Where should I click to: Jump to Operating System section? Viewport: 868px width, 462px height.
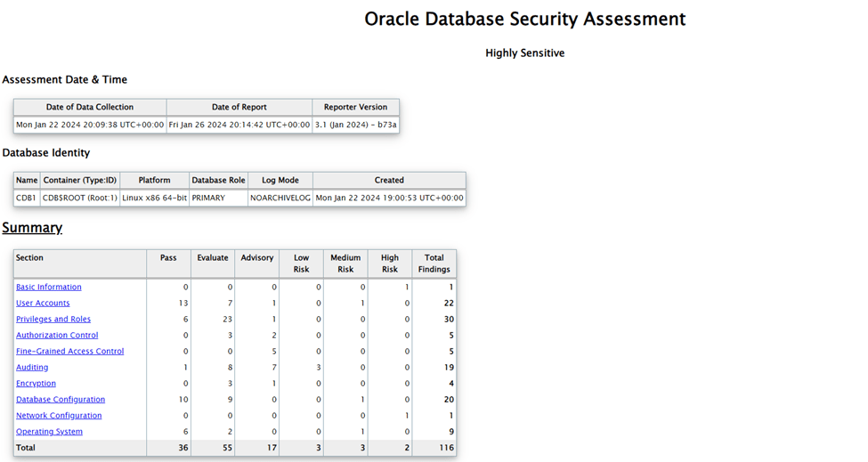49,431
